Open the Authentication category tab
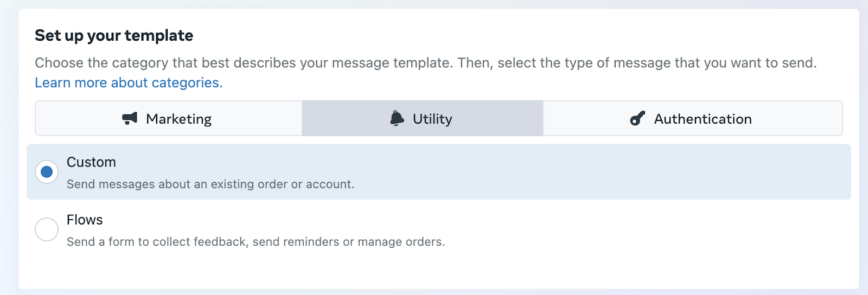Screen dimensions: 868x295 tap(693, 118)
